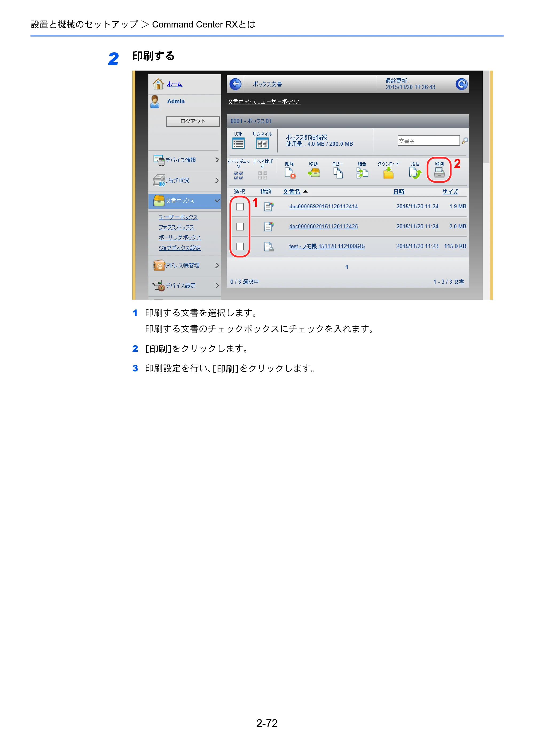Click the 文書ボックス：ユーザーボックス breadcrumb link

pyautogui.click(x=264, y=101)
